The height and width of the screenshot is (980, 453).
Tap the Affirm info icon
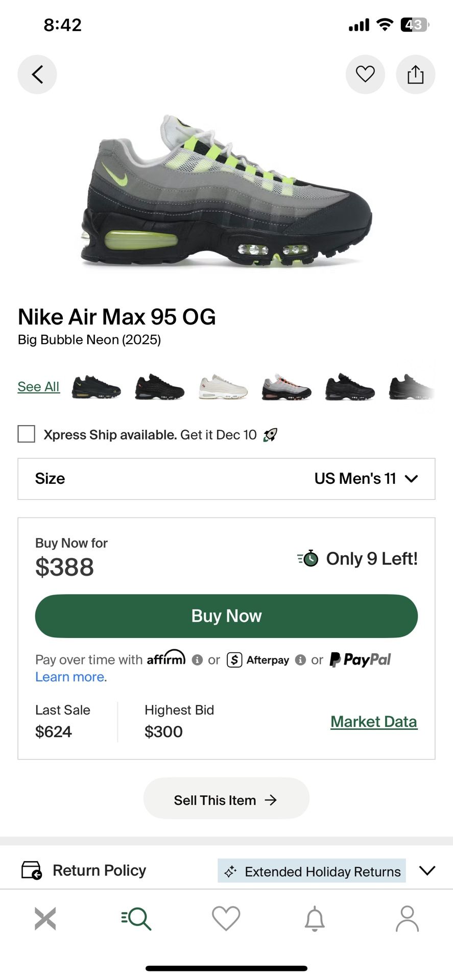(x=197, y=660)
